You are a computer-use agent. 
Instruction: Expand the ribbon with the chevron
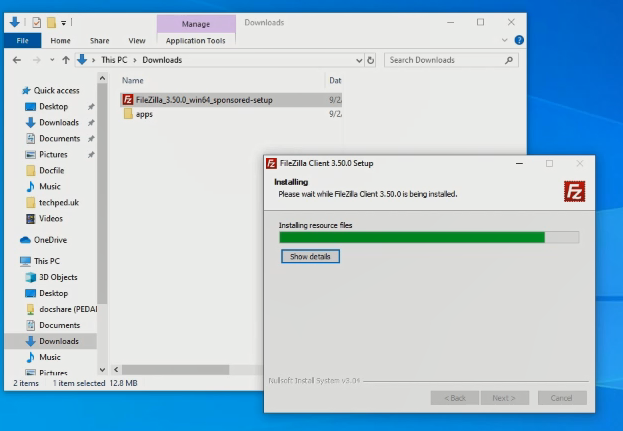tap(506, 41)
